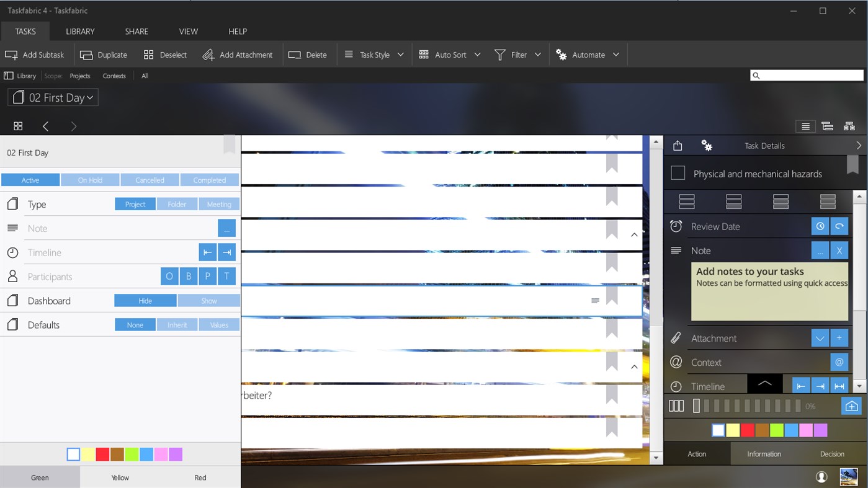
Task: Show the project on the Dashboard
Action: [x=209, y=300]
